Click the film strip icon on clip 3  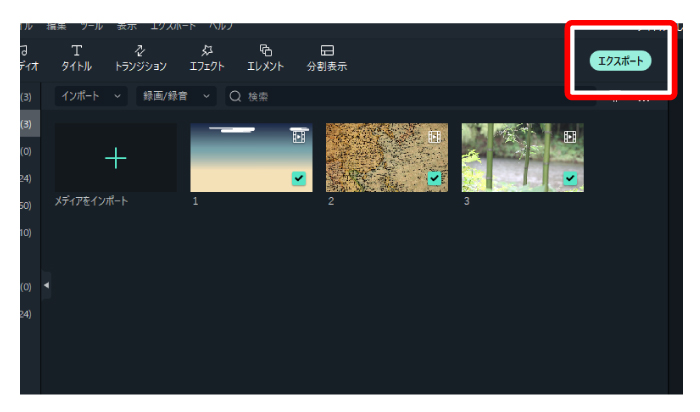pos(570,136)
